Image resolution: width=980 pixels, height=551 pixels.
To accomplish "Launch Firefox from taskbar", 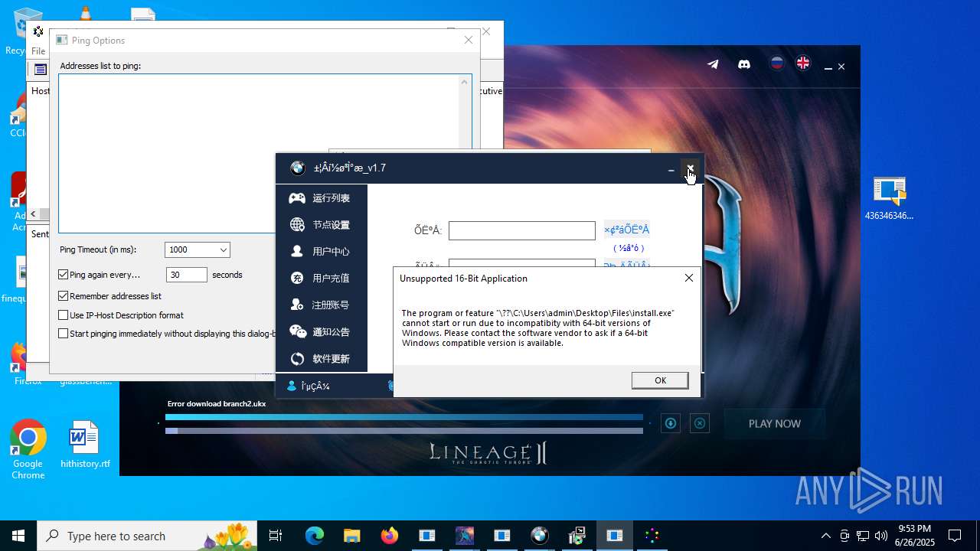I will 390,536.
